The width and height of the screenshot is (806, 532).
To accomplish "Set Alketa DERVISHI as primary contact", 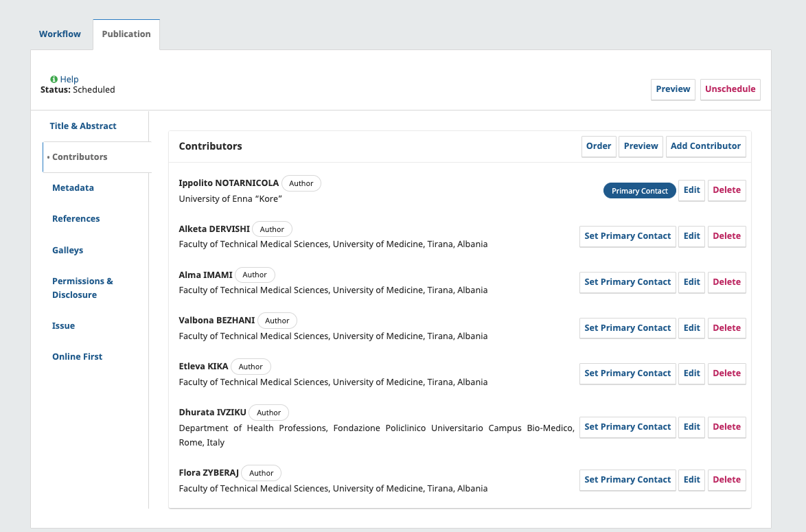I will (627, 236).
